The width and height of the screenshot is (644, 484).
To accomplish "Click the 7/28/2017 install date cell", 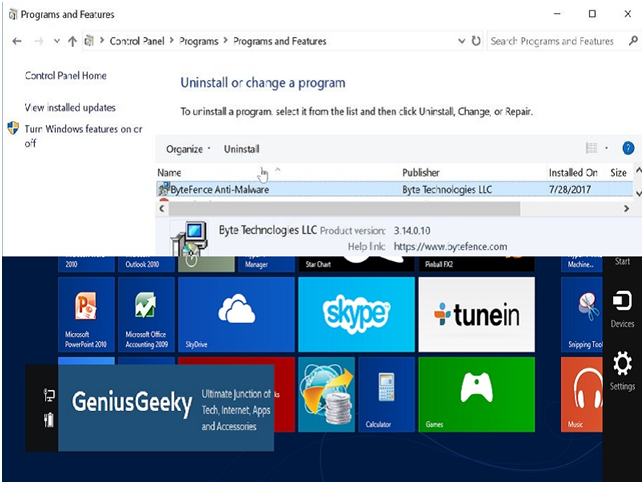I will [x=570, y=189].
